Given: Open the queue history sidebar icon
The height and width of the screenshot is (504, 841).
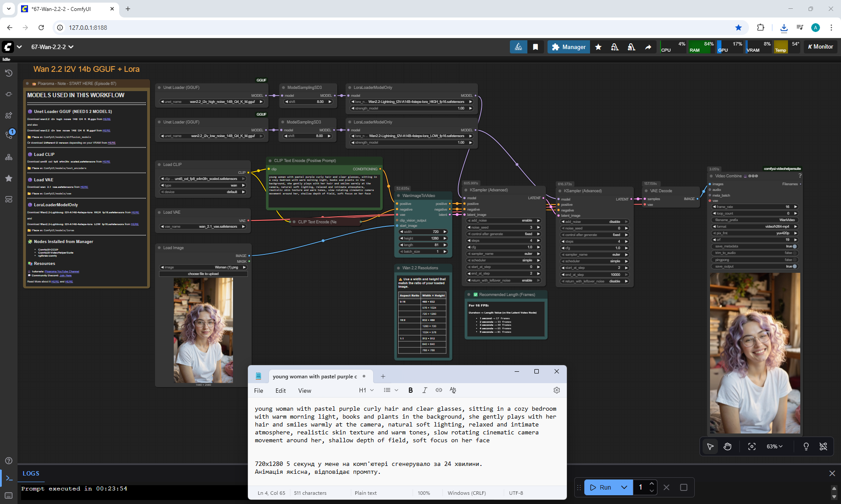Looking at the screenshot, I should pos(9,73).
